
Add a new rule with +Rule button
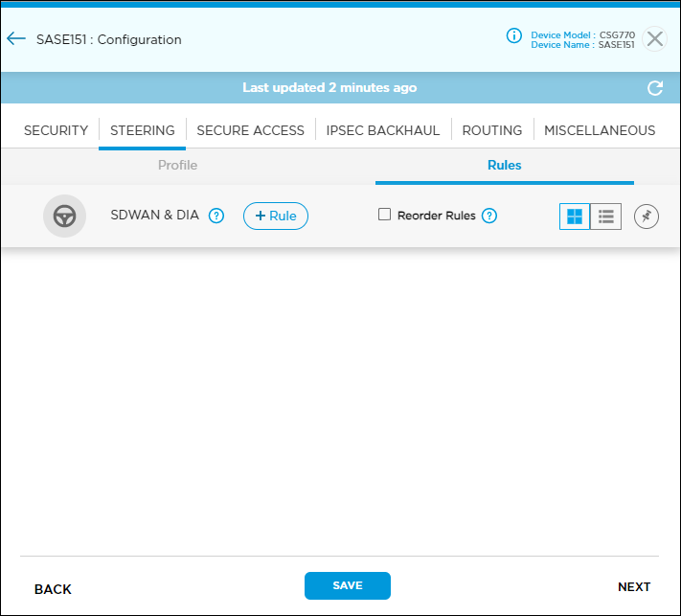276,216
